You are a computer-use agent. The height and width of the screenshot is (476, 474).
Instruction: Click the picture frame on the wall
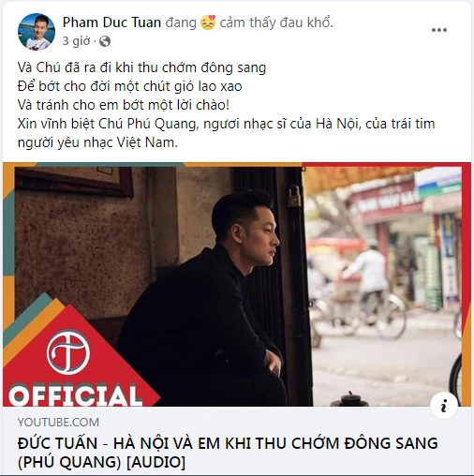pyautogui.click(x=74, y=180)
